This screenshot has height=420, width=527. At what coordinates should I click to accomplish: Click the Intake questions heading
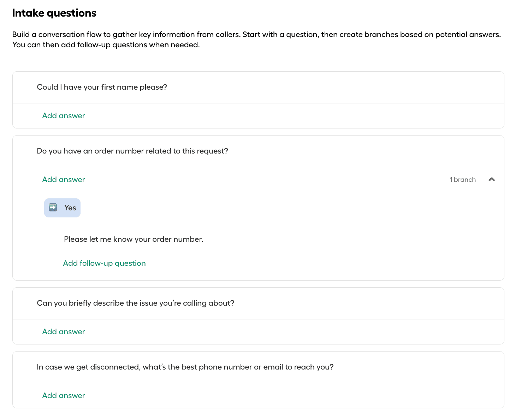54,13
